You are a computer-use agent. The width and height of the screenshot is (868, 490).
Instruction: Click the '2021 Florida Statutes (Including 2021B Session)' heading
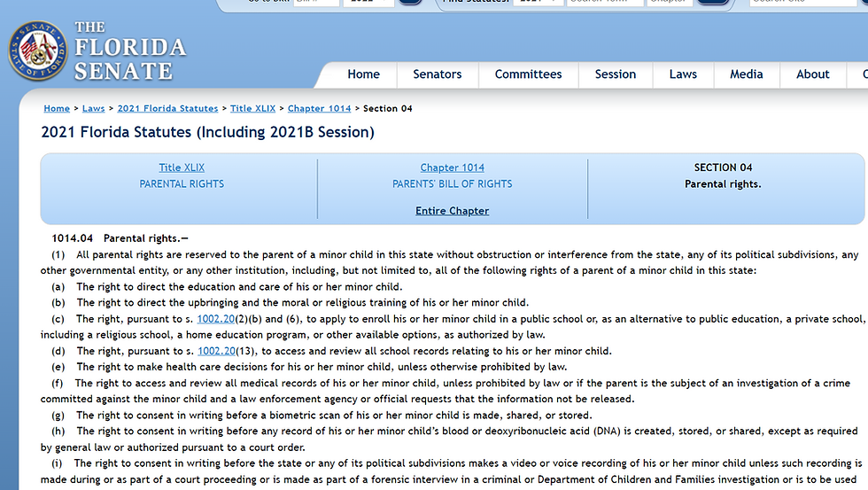pos(207,132)
